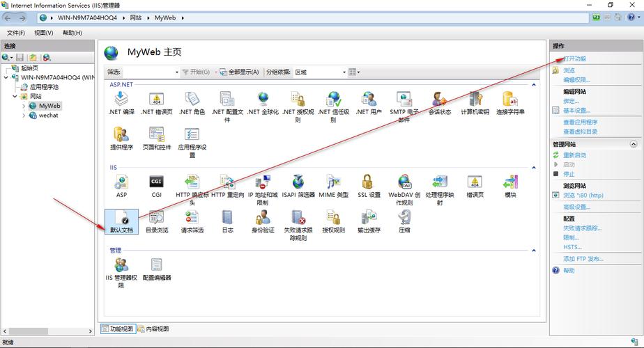Open the 身份验证 feature icon

[x=263, y=219]
